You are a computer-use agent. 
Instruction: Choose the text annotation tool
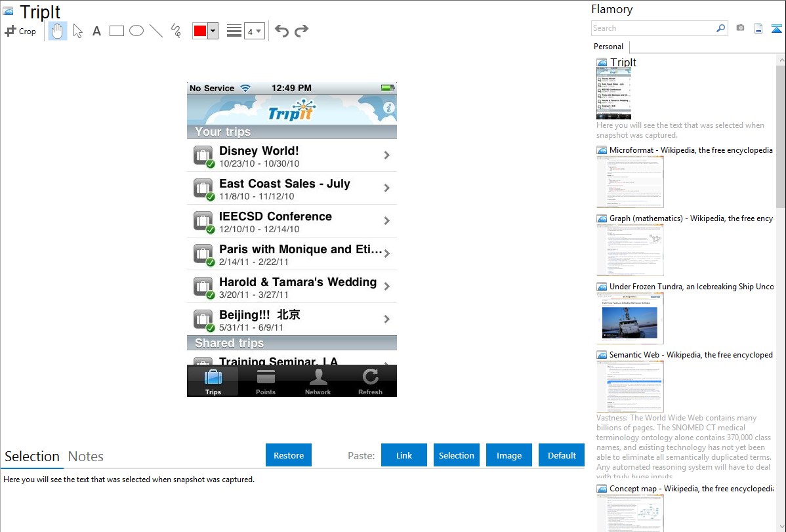[x=96, y=31]
